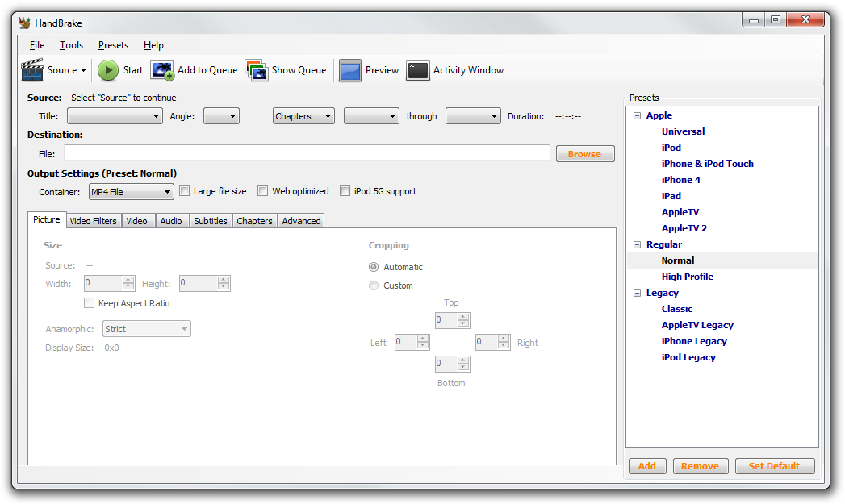The image size is (845, 504).
Task: Open the Activity Window terminal icon
Action: tap(417, 70)
